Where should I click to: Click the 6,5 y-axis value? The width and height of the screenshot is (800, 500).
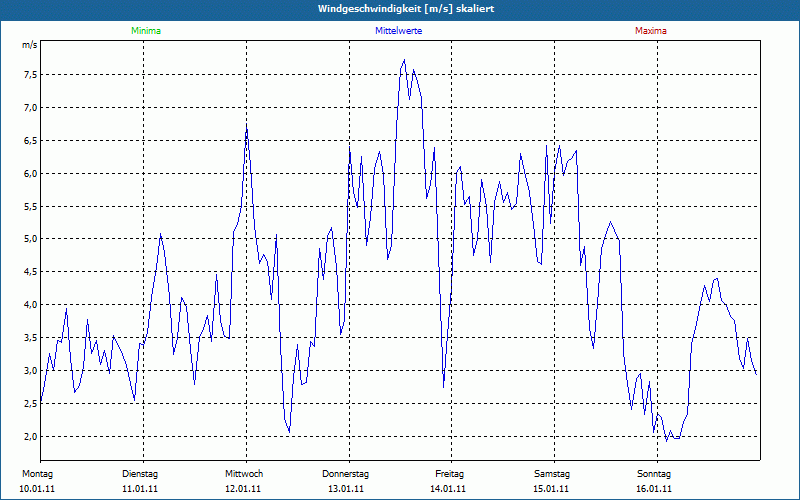pyautogui.click(x=30, y=141)
